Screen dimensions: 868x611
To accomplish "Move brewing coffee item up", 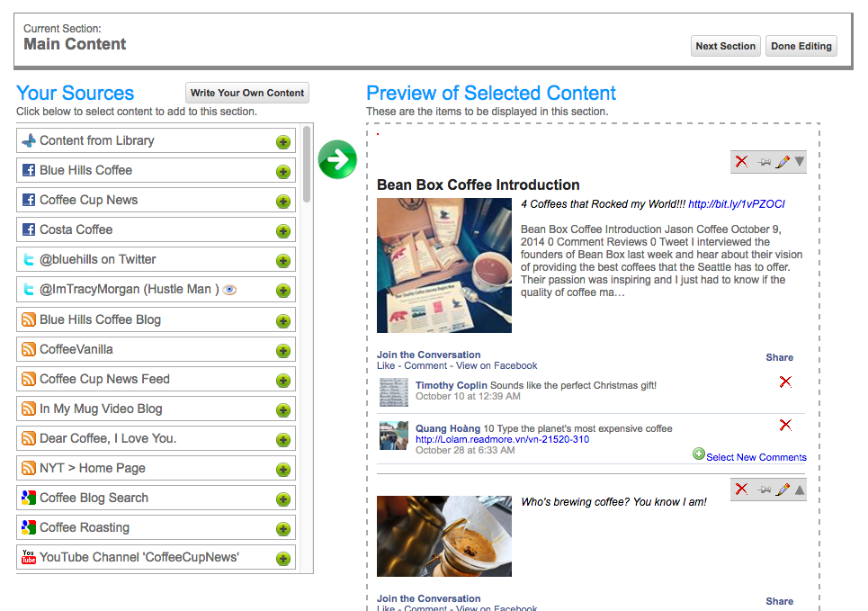I will [x=800, y=490].
